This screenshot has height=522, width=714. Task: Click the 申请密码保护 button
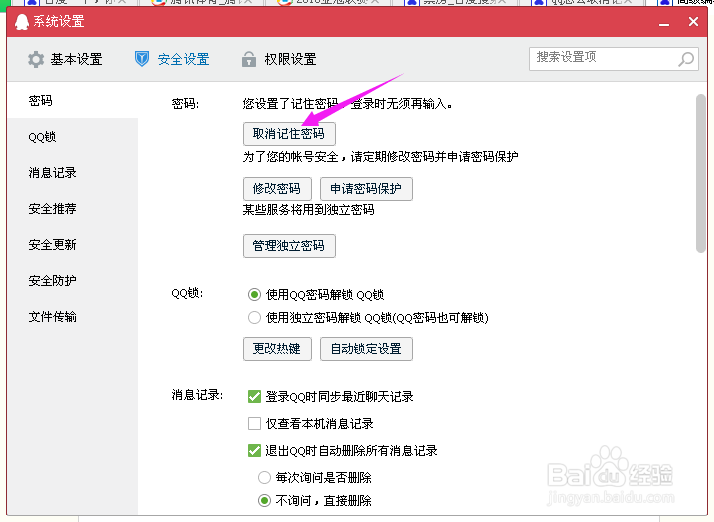pos(366,189)
